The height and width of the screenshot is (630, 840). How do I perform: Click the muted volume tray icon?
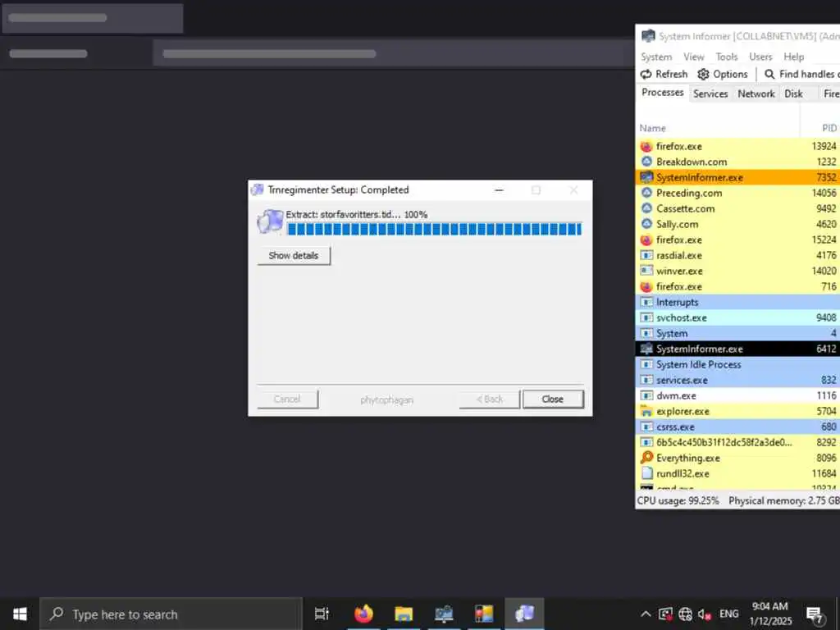click(x=705, y=614)
